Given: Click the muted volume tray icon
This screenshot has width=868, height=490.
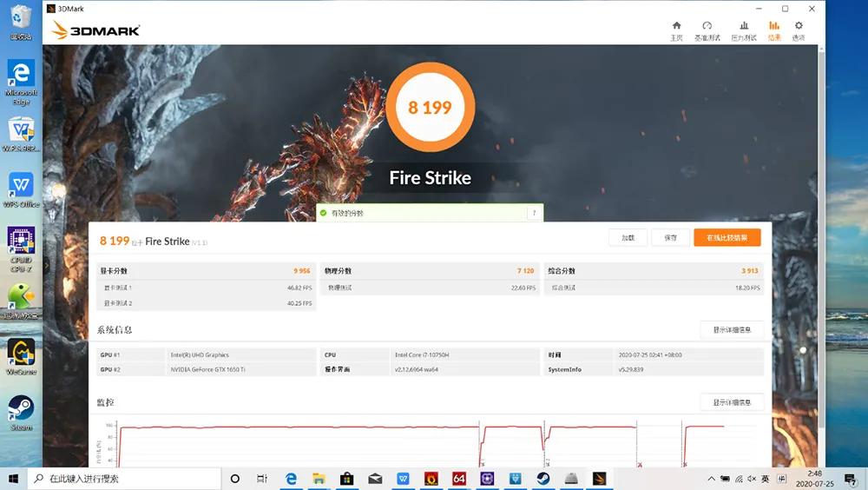Looking at the screenshot, I should (752, 479).
